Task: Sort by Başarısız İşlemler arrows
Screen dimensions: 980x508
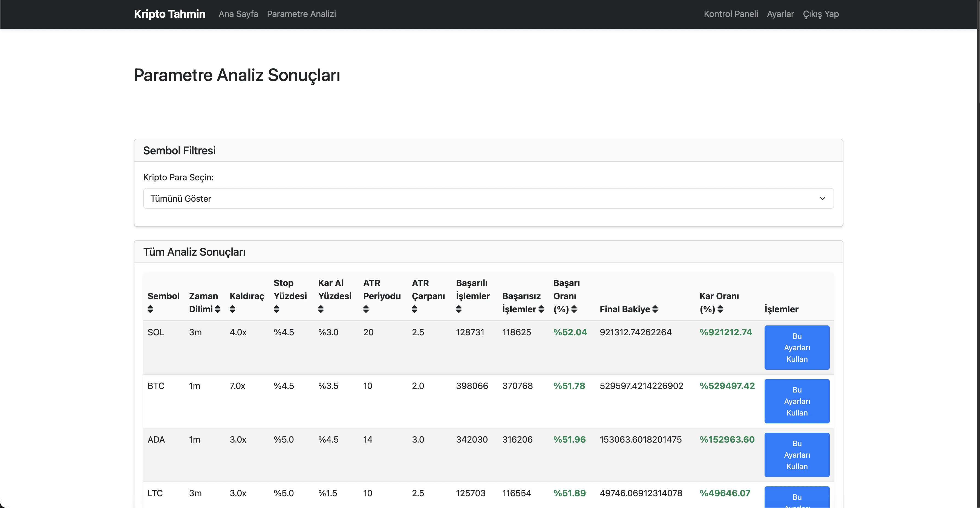Action: tap(541, 309)
